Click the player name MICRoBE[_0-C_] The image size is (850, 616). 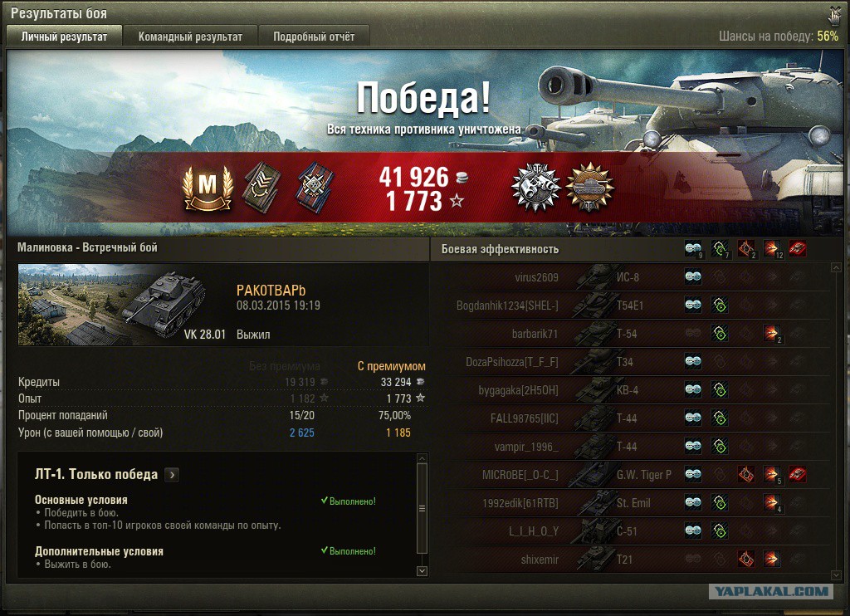[x=520, y=475]
